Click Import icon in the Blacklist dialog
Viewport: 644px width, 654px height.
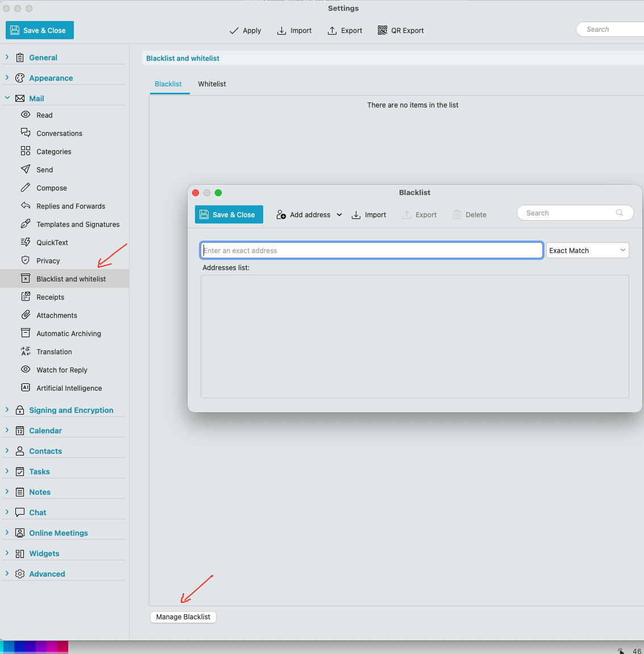[x=356, y=215]
